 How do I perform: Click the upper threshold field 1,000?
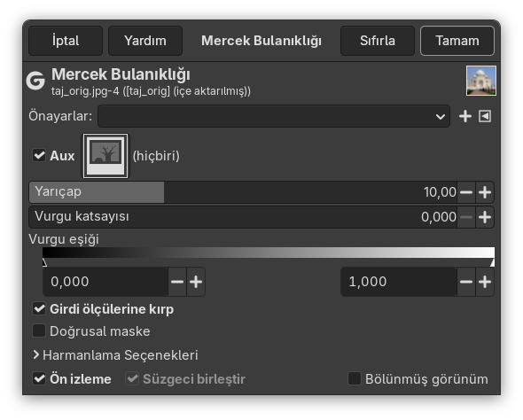point(399,282)
